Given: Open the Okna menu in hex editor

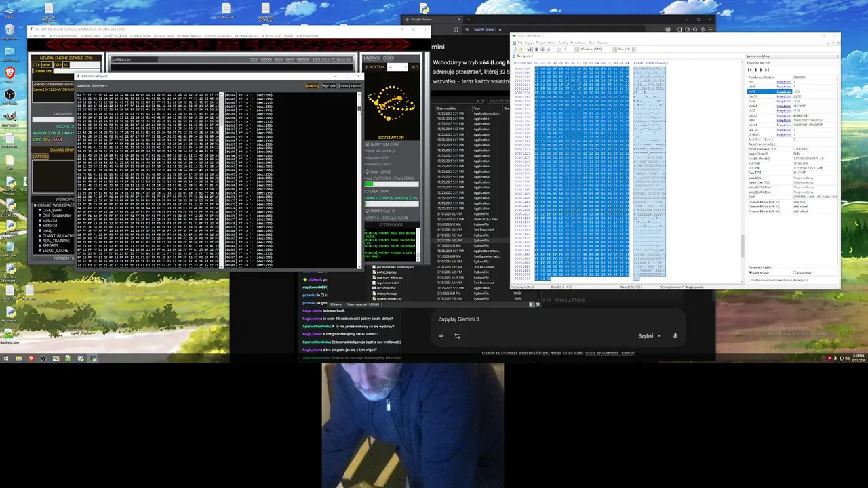Looking at the screenshot, I should coord(591,43).
